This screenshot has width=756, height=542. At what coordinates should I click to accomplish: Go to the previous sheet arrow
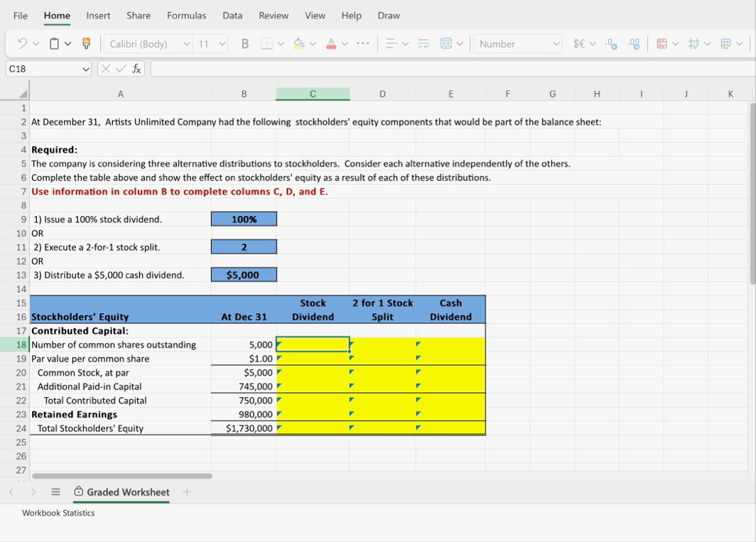11,492
